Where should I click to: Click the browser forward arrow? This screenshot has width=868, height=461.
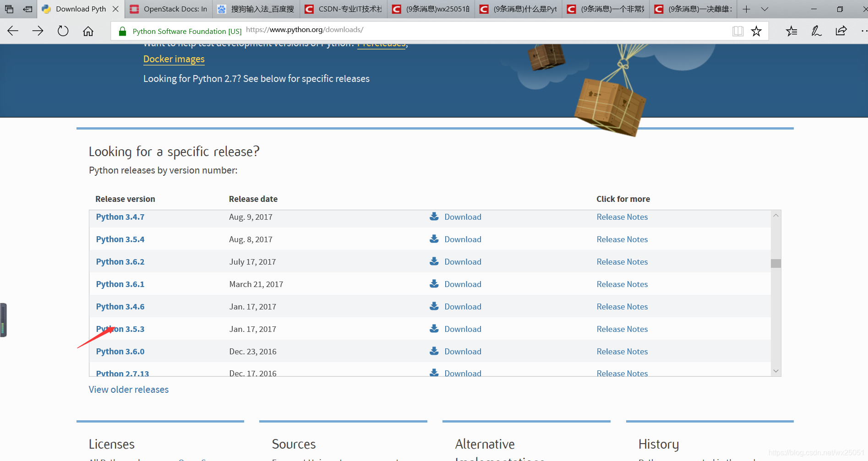[x=38, y=31]
